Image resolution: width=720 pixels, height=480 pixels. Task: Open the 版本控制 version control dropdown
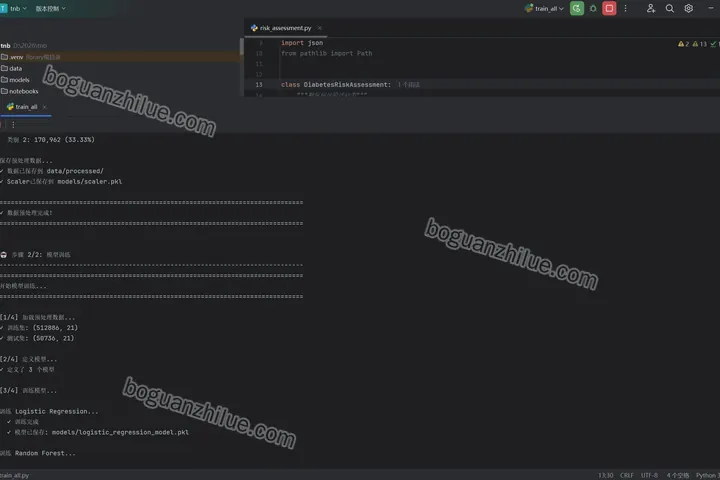51,8
